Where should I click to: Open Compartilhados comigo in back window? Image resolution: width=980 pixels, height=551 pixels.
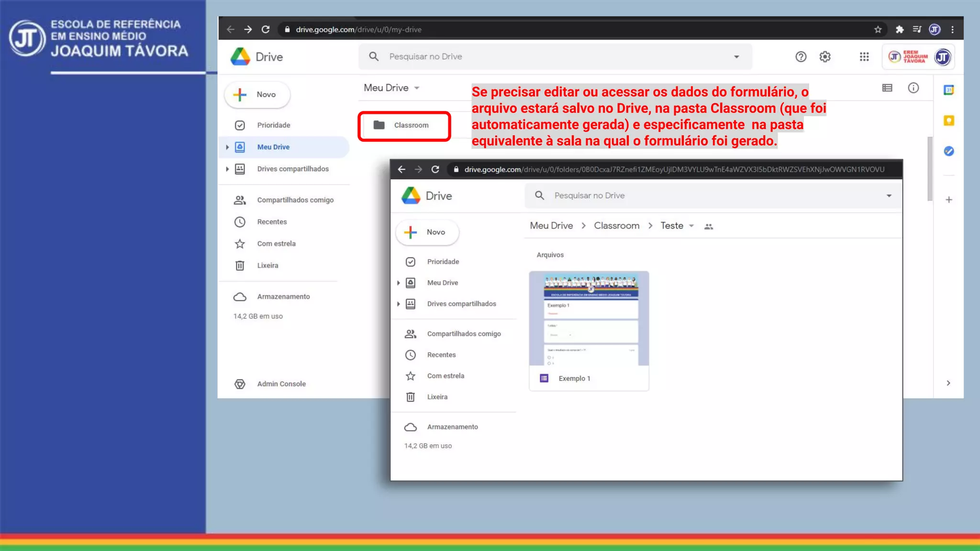285,200
